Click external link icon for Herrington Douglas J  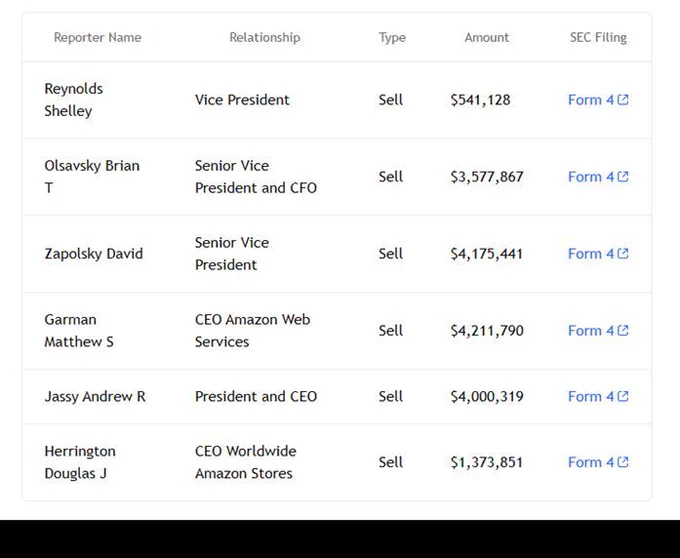(x=623, y=462)
